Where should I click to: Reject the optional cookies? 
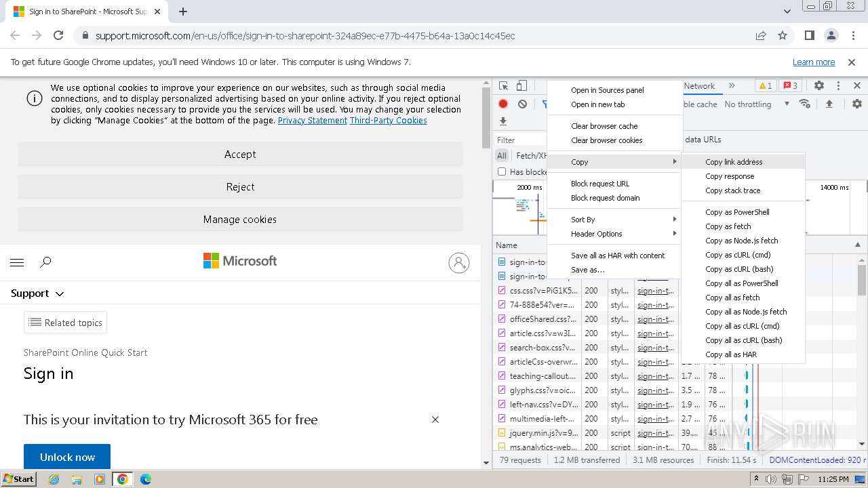click(240, 187)
